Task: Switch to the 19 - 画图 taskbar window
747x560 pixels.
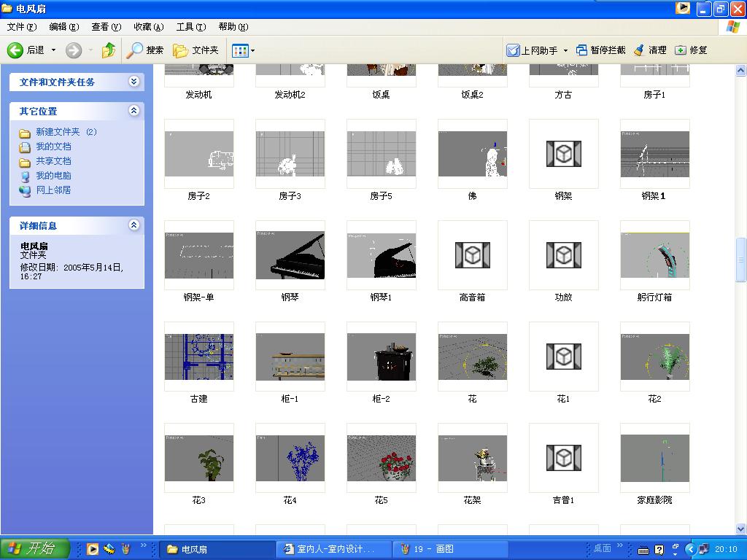Action: pyautogui.click(x=450, y=549)
